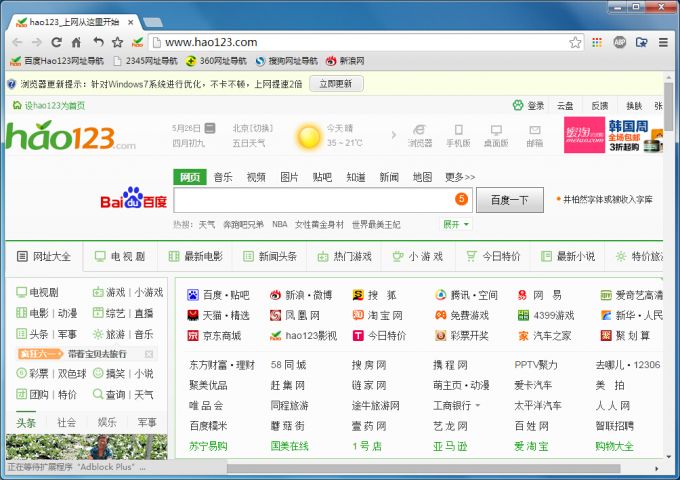Viewport: 680px width, 480px height.
Task: Open the 携程网 link
Action: [x=450, y=365]
